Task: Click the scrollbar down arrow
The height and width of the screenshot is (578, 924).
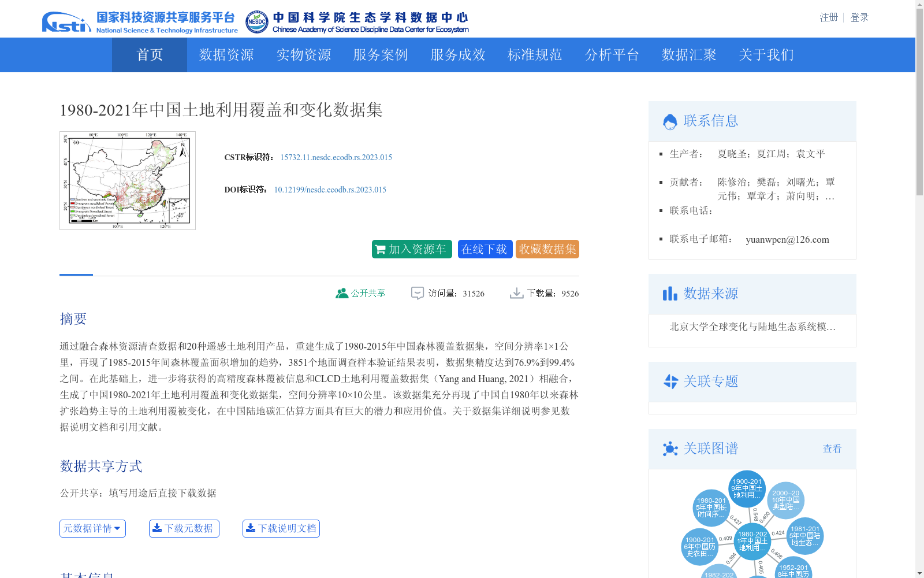Action: [919, 573]
